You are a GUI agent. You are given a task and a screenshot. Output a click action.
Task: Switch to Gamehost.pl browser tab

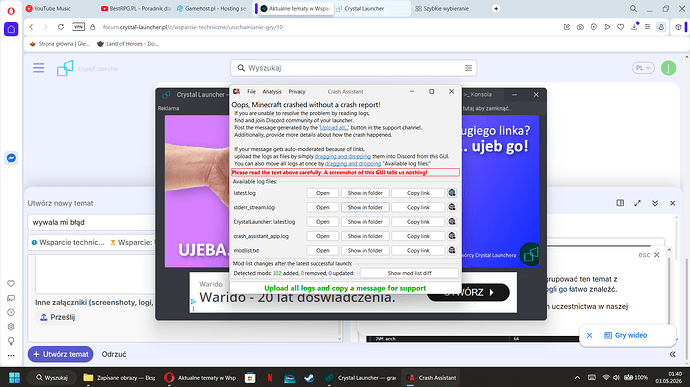click(212, 8)
